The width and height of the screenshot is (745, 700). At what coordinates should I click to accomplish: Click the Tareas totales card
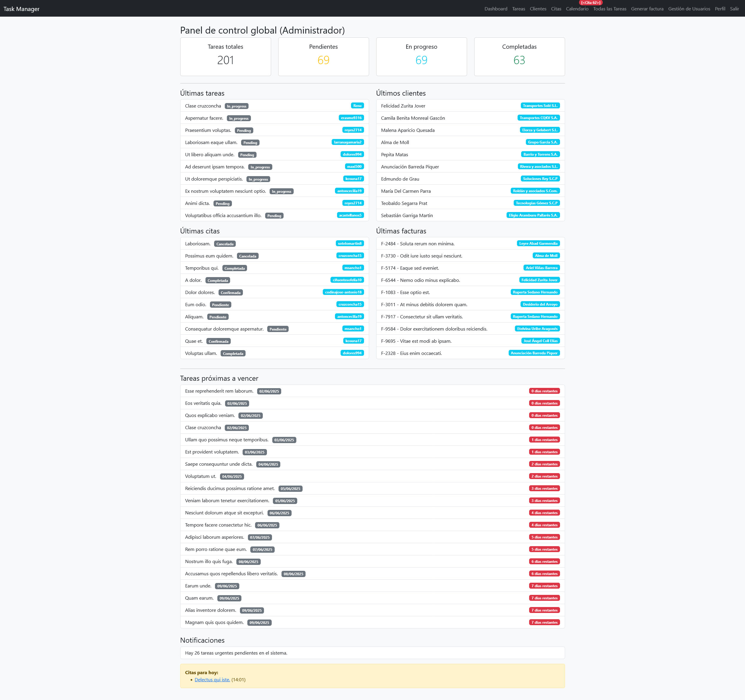(225, 57)
